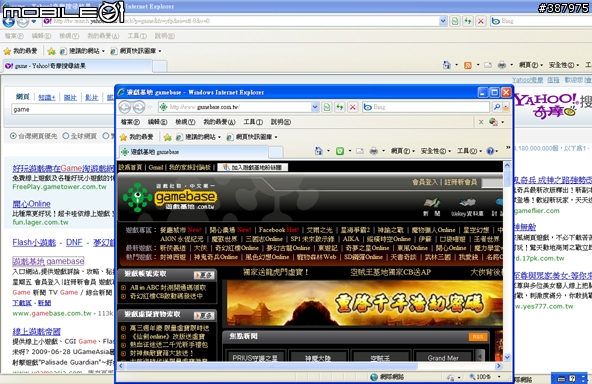Image resolution: width=592 pixels, height=384 pixels.
Task: Switch to the game - Yahoo!奇摩搜尋結果 tab
Action: click(78, 66)
